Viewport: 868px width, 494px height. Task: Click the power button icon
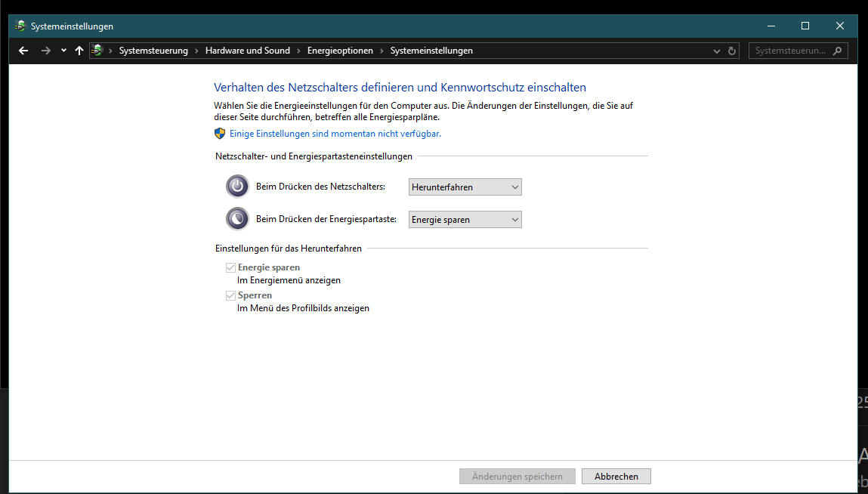click(x=237, y=186)
